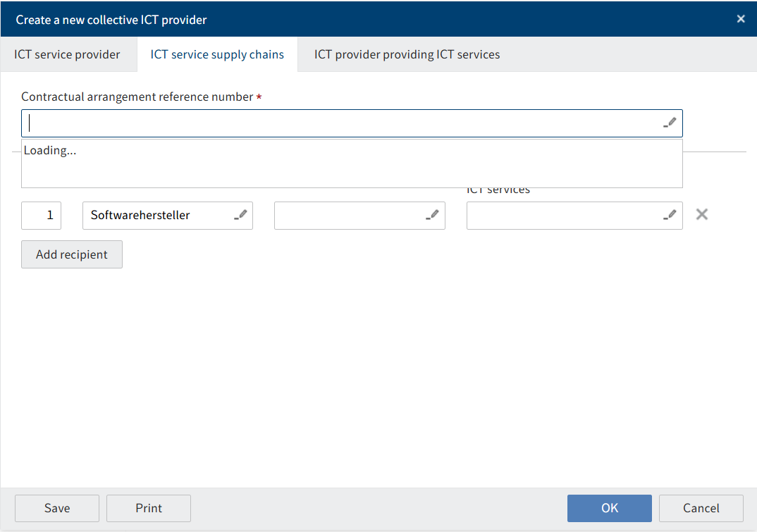Click inside the empty Contractual arrangement reference number field
Viewport: 757px width, 532px height.
(x=282, y=122)
